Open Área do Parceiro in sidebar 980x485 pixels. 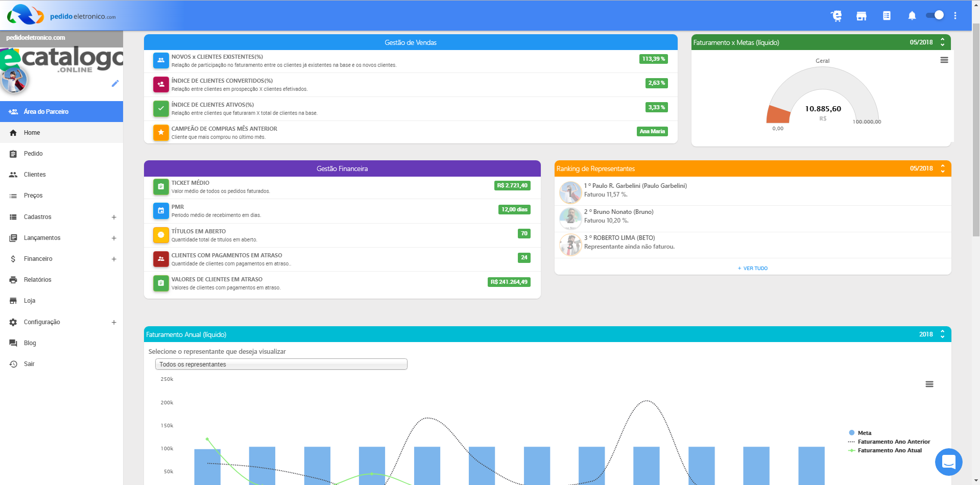(x=61, y=111)
